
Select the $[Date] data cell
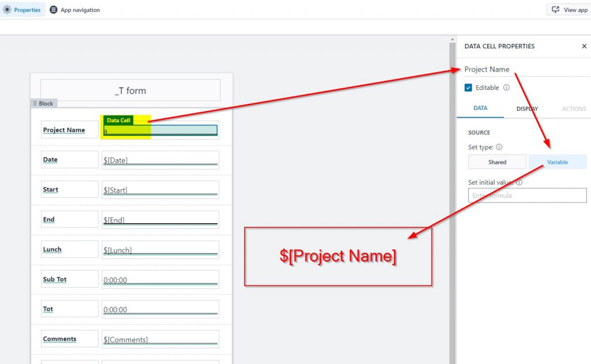[x=160, y=160]
